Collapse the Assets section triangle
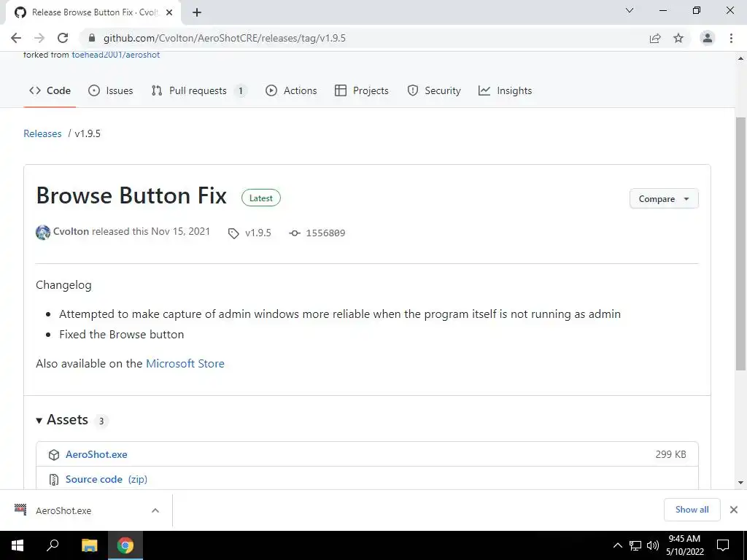The width and height of the screenshot is (747, 560). [x=39, y=421]
